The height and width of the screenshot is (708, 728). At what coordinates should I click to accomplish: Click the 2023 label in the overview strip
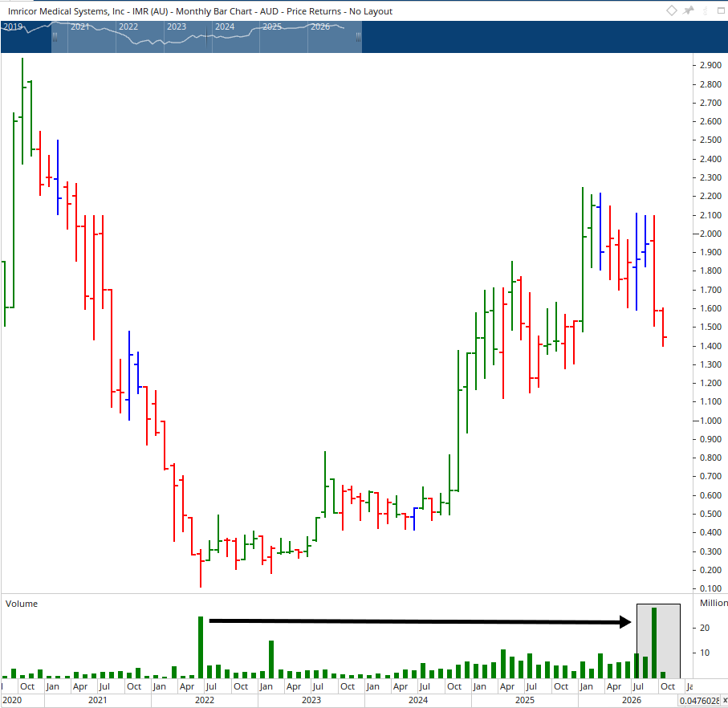pyautogui.click(x=177, y=26)
